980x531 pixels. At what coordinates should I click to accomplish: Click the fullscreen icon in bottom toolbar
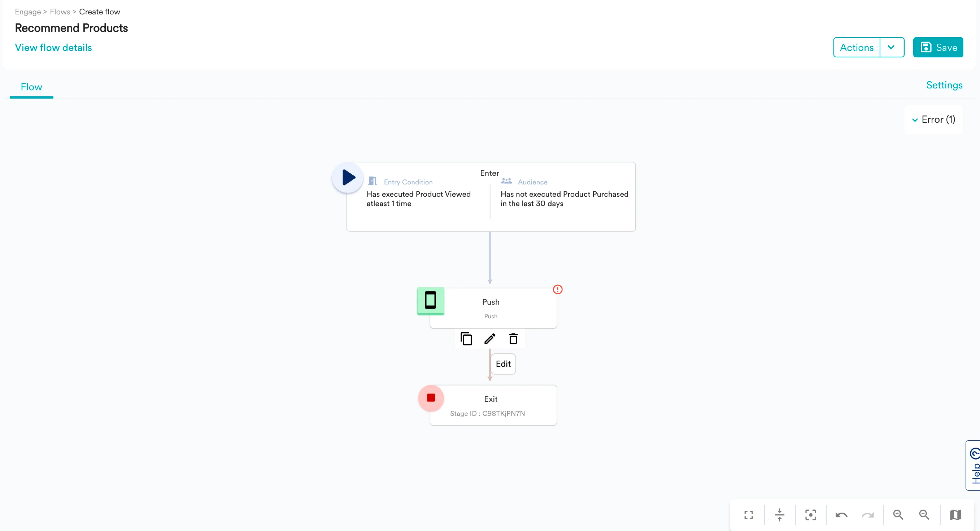(748, 515)
